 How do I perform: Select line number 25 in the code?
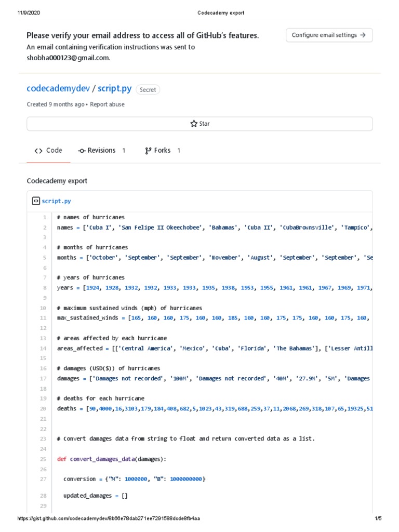[x=43, y=459]
